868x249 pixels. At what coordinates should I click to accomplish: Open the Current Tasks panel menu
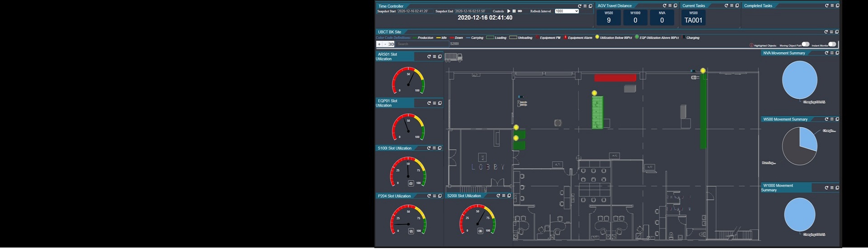[732, 5]
